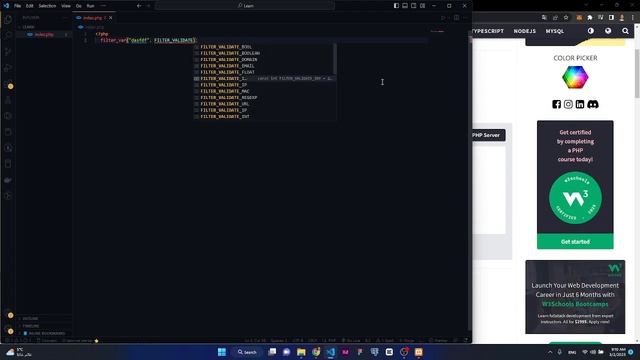Expand the Timeline section

[31, 326]
